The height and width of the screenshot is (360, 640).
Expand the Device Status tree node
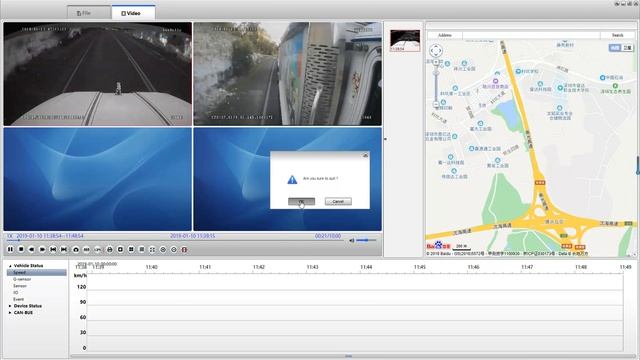[x=10, y=306]
